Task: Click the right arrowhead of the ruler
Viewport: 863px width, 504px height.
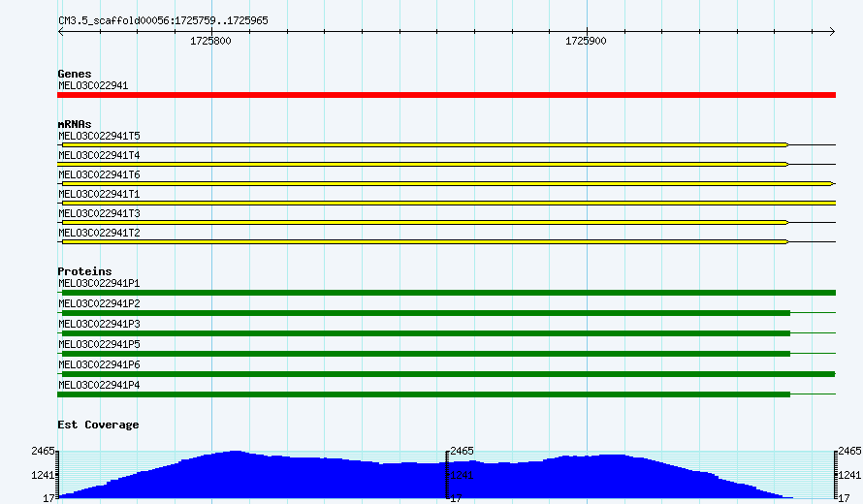Action: tap(832, 32)
